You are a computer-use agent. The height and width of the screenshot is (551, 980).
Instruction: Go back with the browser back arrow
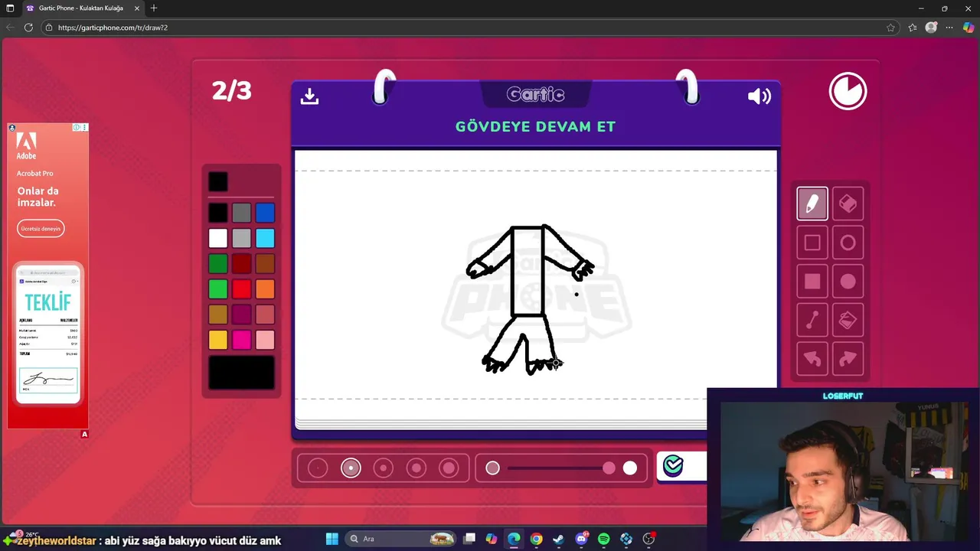coord(10,27)
